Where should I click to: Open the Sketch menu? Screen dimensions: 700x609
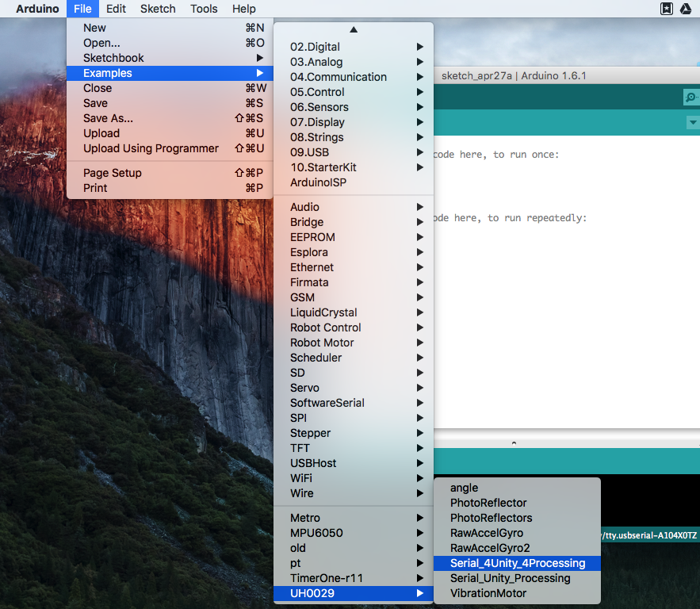click(158, 9)
